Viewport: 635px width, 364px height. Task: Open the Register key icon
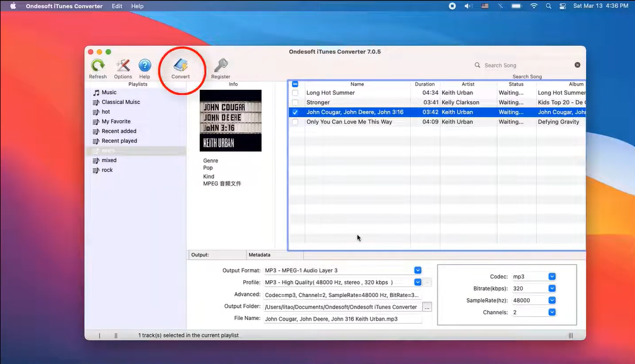coord(221,66)
